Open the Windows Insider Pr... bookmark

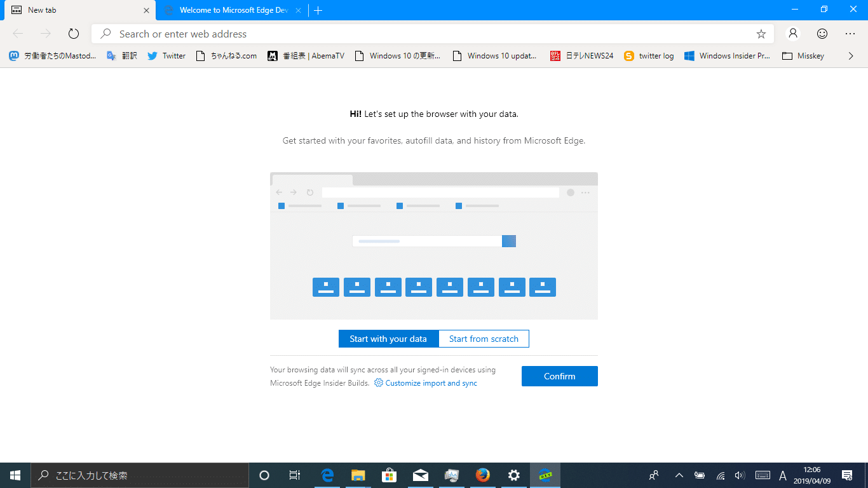tap(728, 56)
